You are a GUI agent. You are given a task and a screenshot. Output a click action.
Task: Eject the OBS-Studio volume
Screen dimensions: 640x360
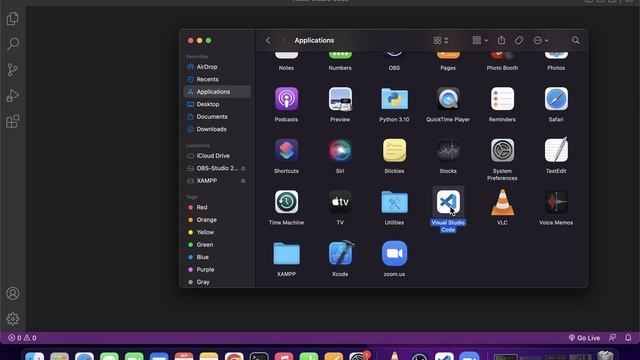[x=243, y=168]
